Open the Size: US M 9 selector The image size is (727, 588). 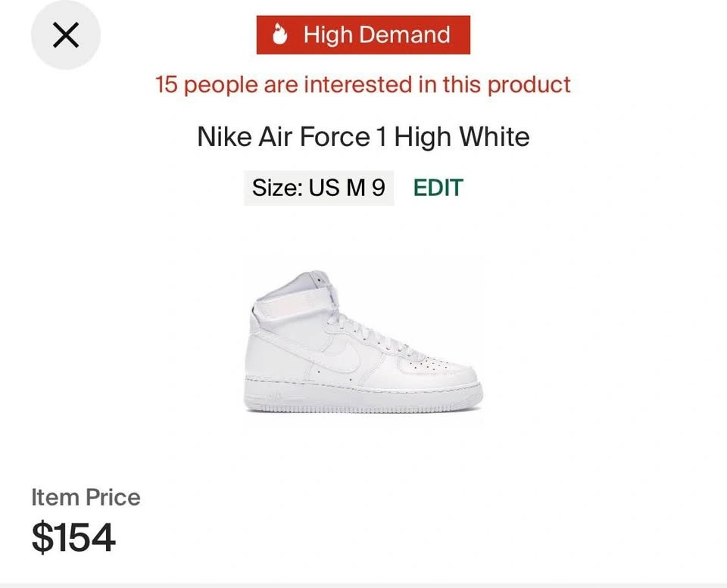(319, 188)
